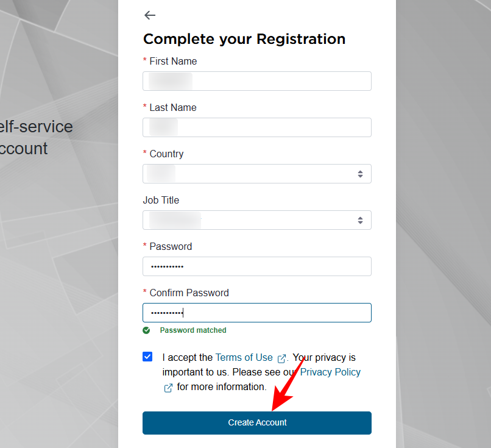Focus the First Name input field
The height and width of the screenshot is (448, 491).
tap(256, 81)
